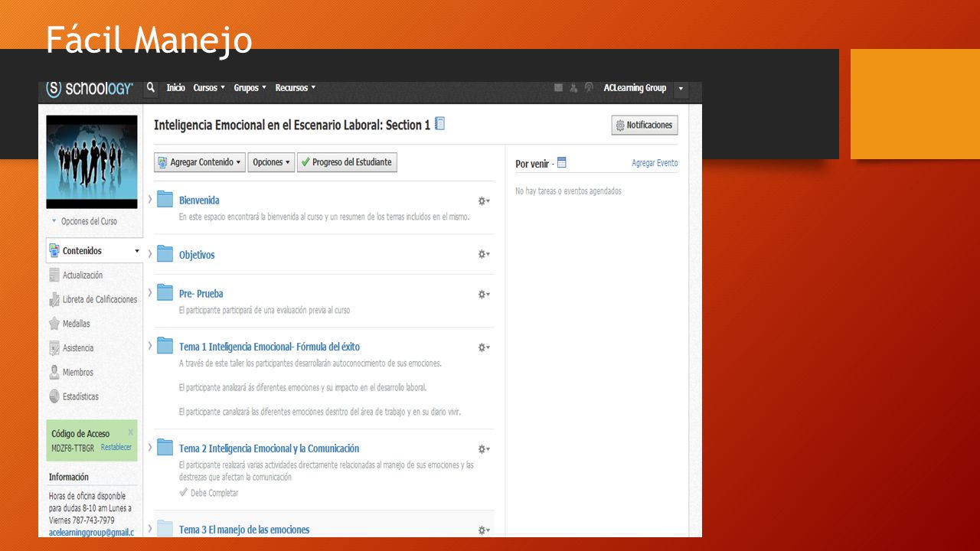Viewport: 980px width, 551px height.
Task: Open Miembros in the sidebar
Action: point(78,372)
